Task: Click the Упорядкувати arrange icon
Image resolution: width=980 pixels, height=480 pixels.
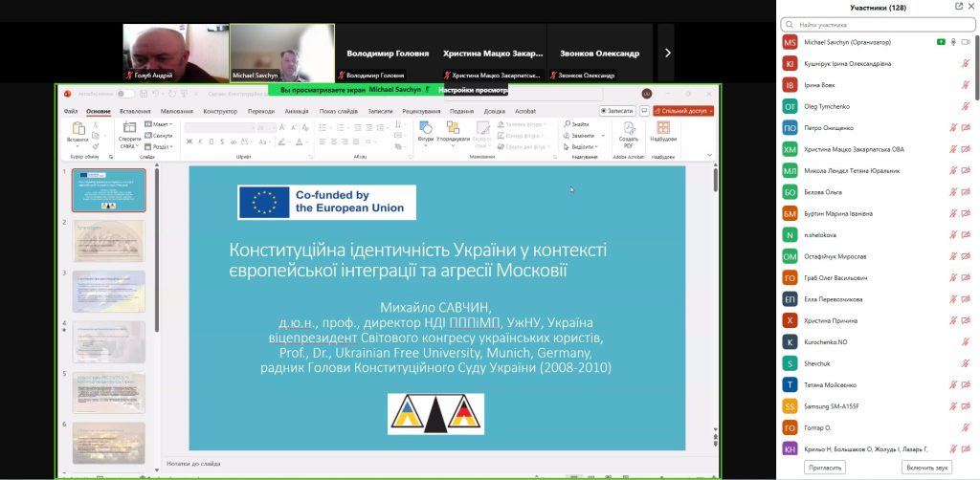Action: tap(453, 129)
